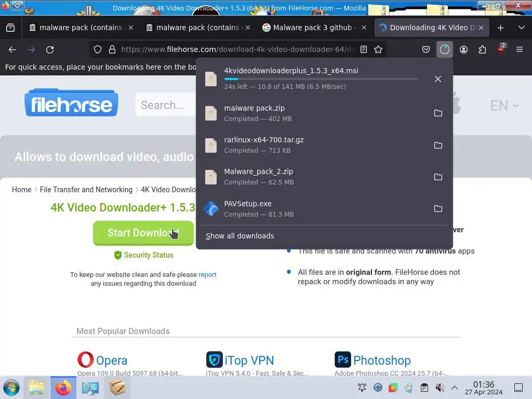
Task: Cancel the 4kvideodownloaderplus msi download
Action: (437, 79)
